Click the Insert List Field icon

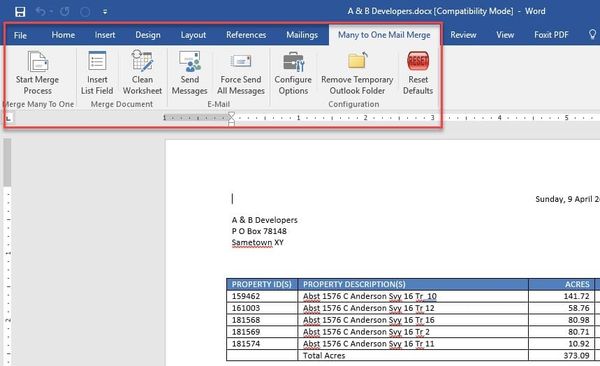tap(97, 60)
